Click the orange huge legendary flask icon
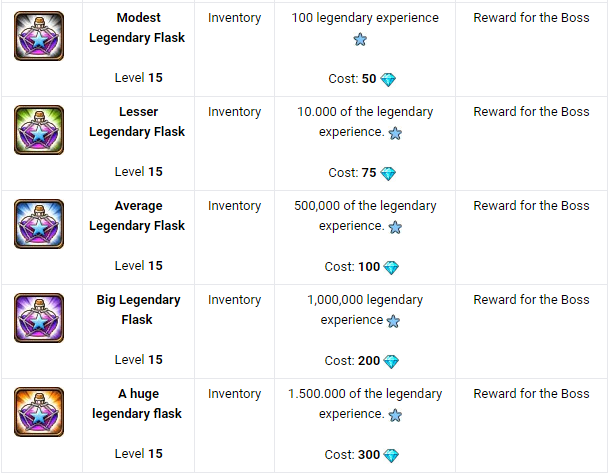 (39, 412)
